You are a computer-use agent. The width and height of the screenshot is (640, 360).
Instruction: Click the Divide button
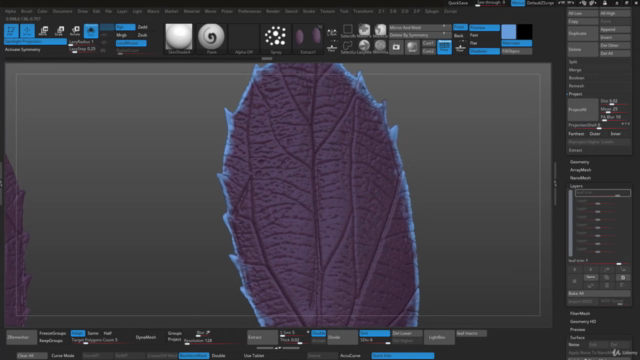click(x=343, y=337)
